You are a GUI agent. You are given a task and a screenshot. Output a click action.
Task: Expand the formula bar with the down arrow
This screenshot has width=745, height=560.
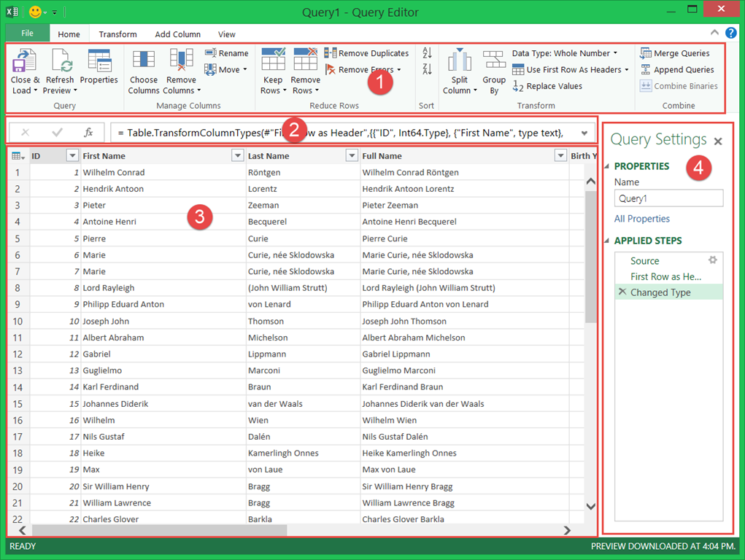click(x=584, y=133)
